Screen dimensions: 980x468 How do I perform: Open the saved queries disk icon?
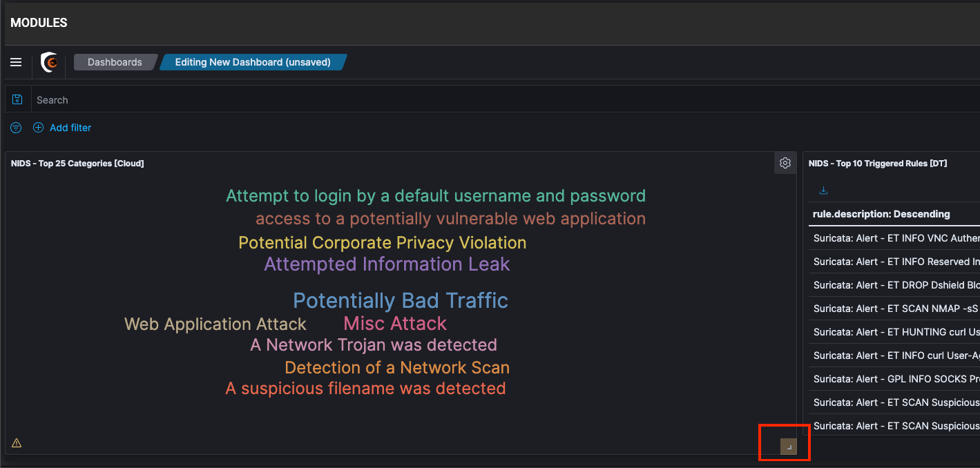[x=18, y=99]
